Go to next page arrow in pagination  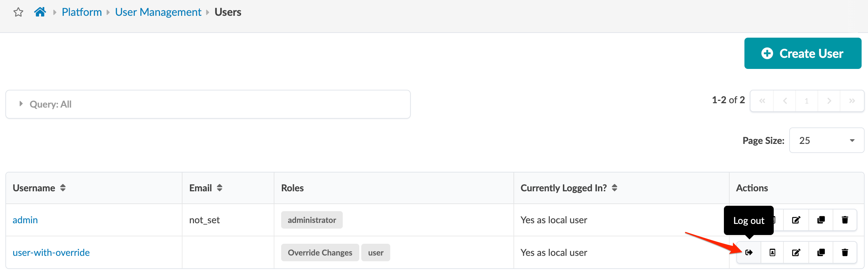(x=829, y=101)
